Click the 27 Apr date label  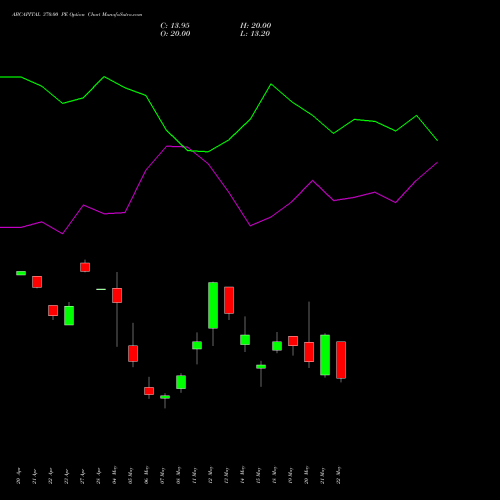click(x=82, y=476)
